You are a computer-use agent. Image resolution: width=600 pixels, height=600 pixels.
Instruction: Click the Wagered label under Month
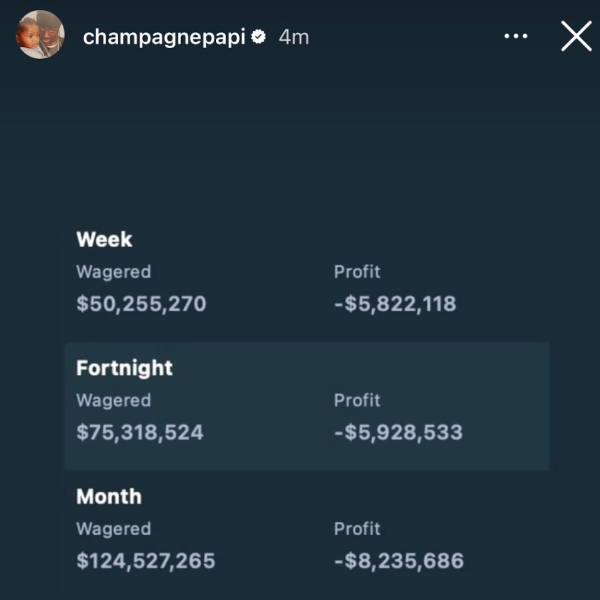coord(113,529)
